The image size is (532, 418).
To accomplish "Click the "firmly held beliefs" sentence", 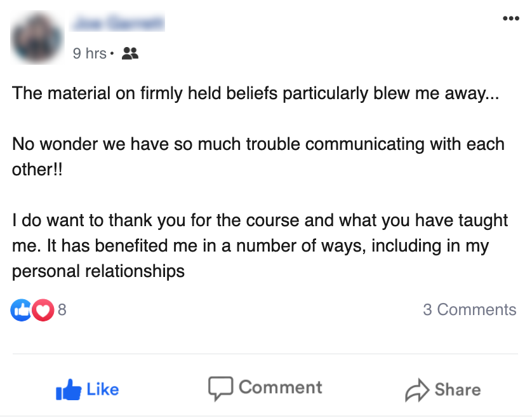I will (256, 93).
